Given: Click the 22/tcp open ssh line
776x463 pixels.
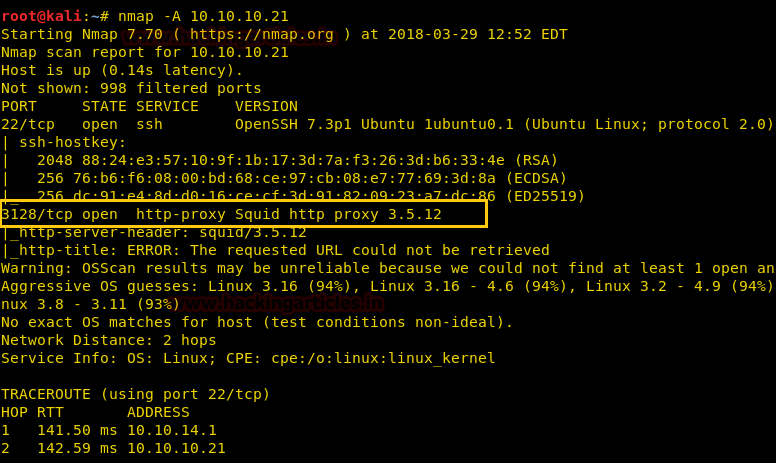Looking at the screenshot, I should (387, 124).
